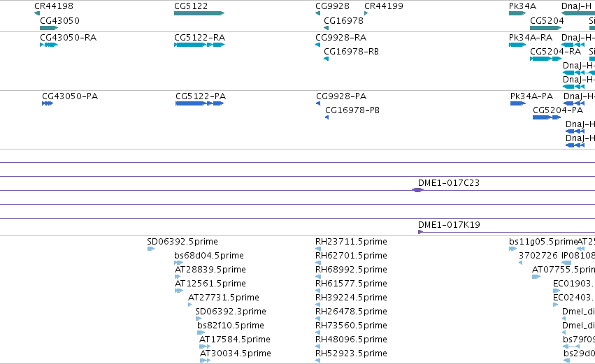Click the bs82f10.5prime EST glyph
595x364 pixels.
(201, 333)
